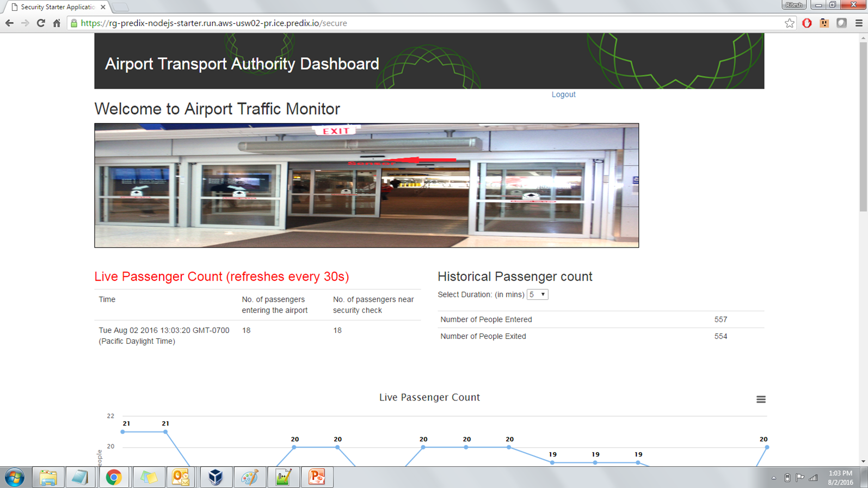Click the Action Center flag icon
868x488 pixels.
tap(800, 478)
